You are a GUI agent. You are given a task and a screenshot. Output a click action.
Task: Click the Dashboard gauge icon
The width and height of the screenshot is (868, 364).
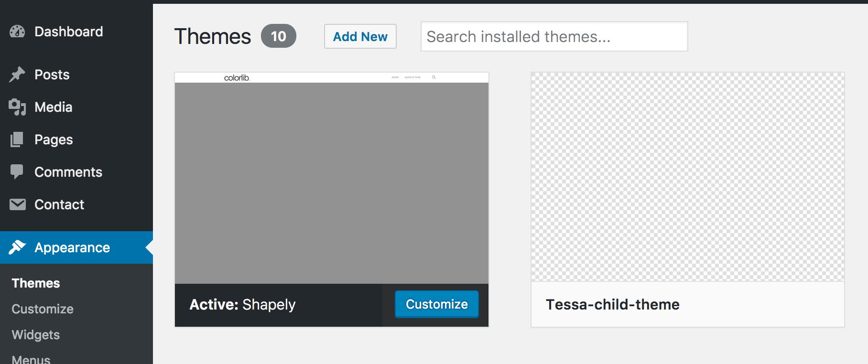click(17, 32)
